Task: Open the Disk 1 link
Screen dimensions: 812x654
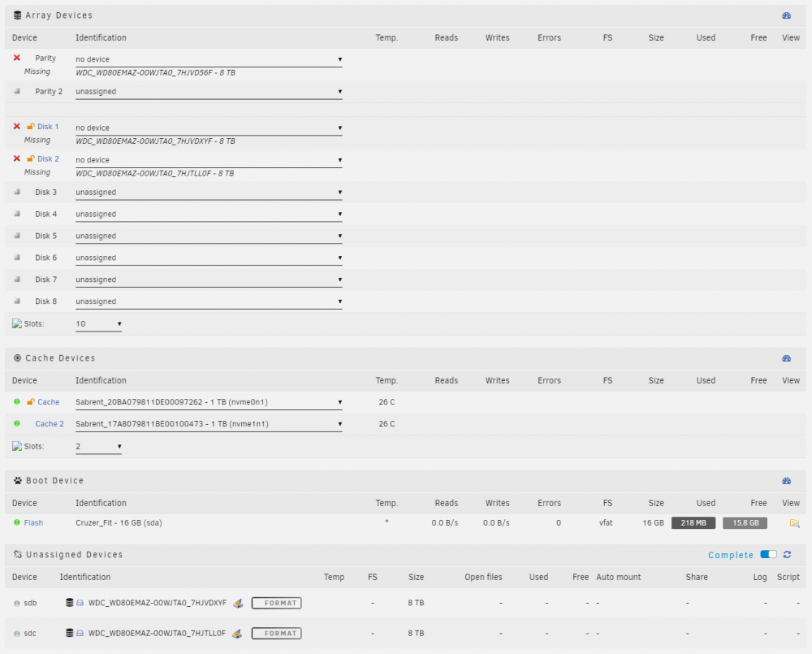Action: click(x=48, y=127)
